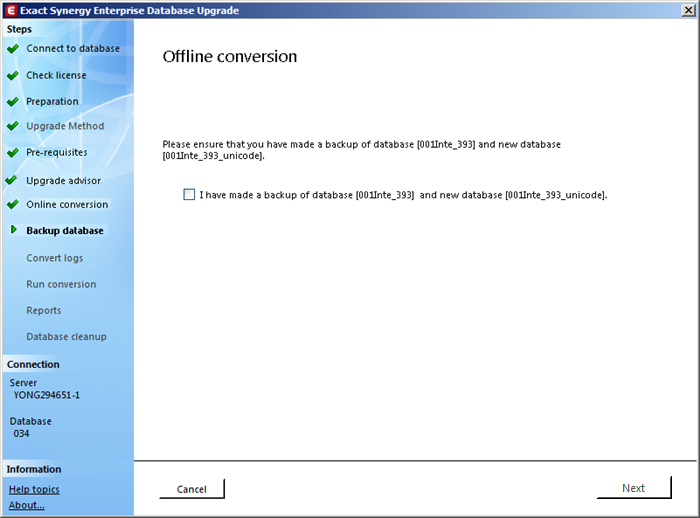Click green checkmark beside Upgrade Method
The height and width of the screenshot is (518, 700).
pyautogui.click(x=13, y=126)
